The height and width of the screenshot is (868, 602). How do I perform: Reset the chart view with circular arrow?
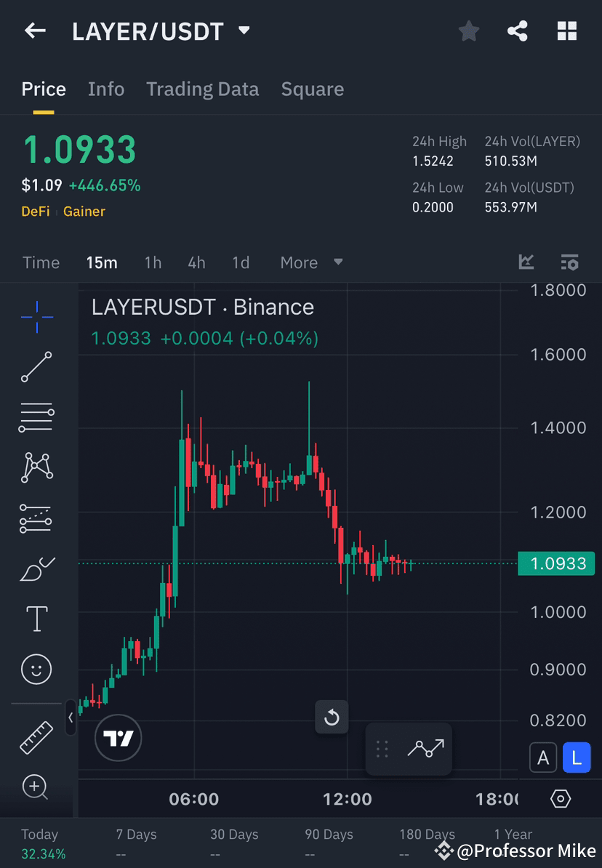tap(332, 718)
